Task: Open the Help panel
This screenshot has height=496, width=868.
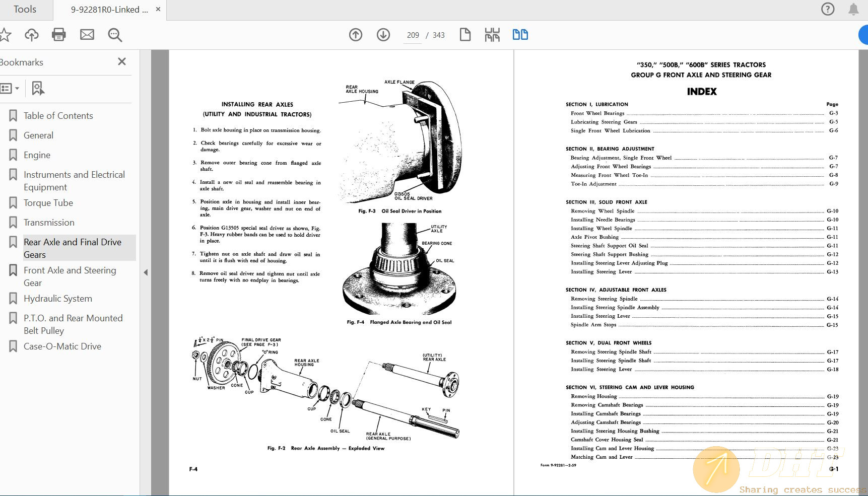Action: pos(827,9)
